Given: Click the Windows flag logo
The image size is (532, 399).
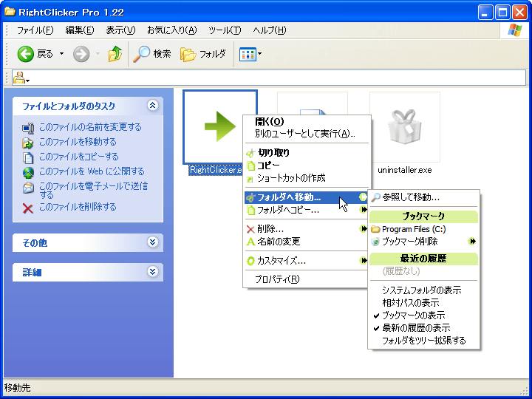Looking at the screenshot, I should pyautogui.click(x=515, y=30).
